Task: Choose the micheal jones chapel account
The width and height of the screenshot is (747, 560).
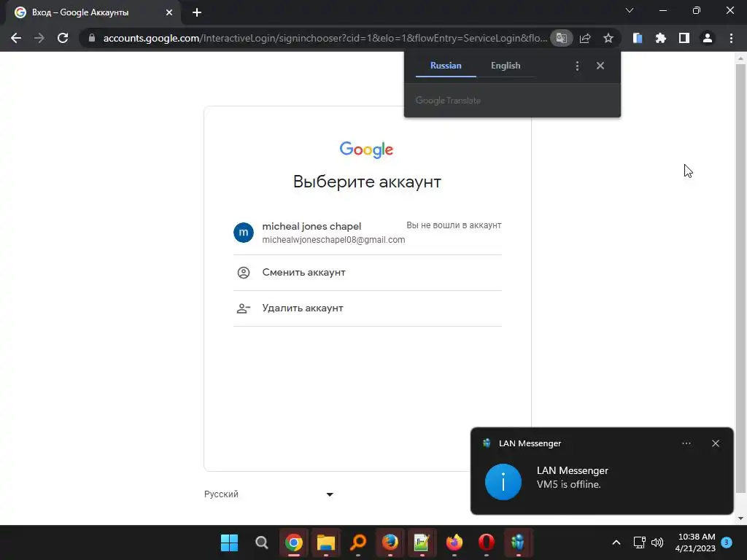Action: click(x=368, y=233)
